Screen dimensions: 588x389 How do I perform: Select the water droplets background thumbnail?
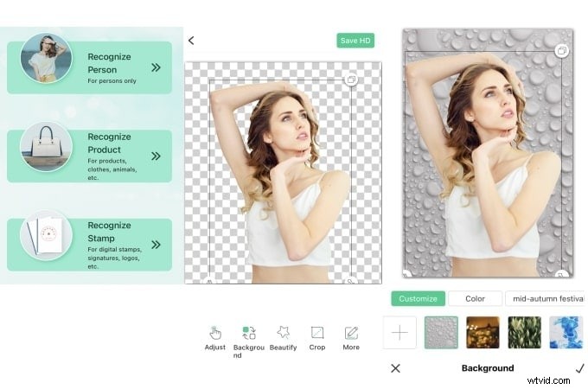click(441, 332)
